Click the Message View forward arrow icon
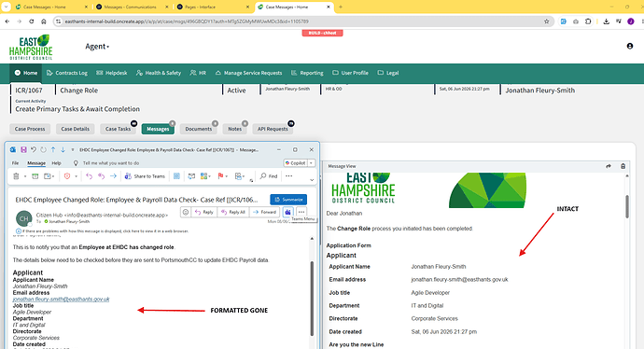The width and height of the screenshot is (644, 349). click(609, 166)
